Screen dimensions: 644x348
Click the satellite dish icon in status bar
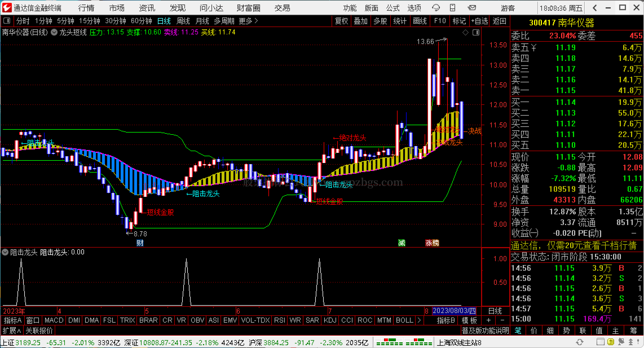pyautogui.click(x=621, y=342)
